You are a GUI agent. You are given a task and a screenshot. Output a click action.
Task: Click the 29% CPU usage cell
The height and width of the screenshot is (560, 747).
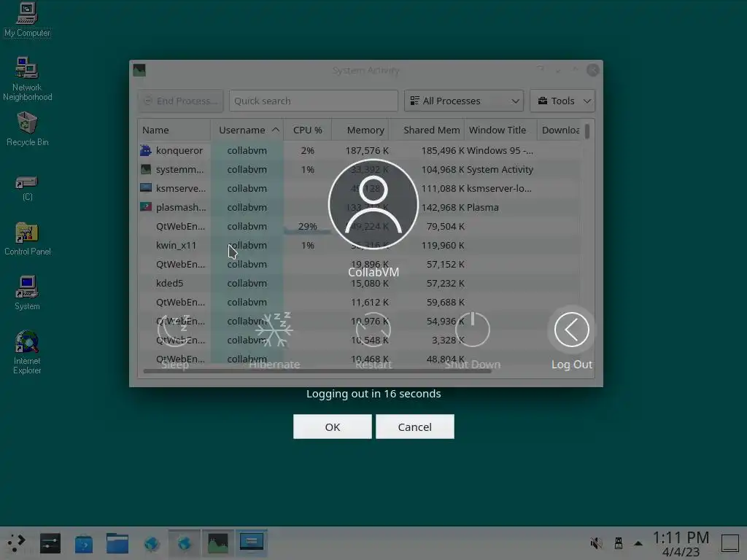(x=308, y=227)
